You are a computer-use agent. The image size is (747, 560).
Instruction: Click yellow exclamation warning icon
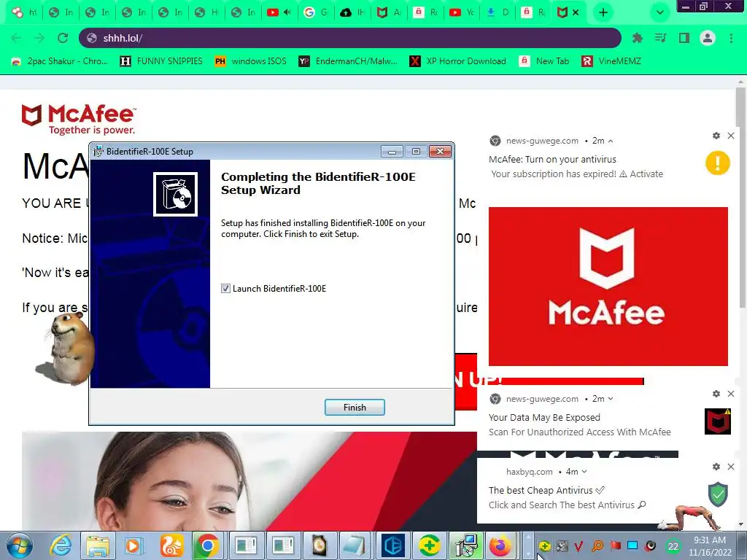coord(718,163)
